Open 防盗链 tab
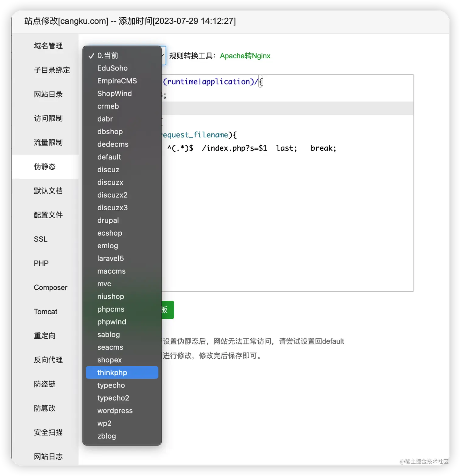This screenshot has width=460, height=476. pos(45,384)
